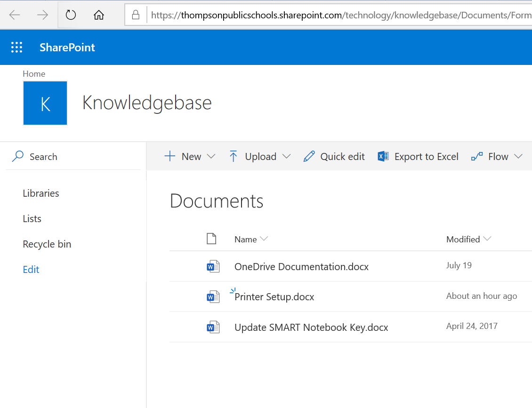This screenshot has width=532, height=408.
Task: Click the Knowledgebase K site logo
Action: [45, 103]
